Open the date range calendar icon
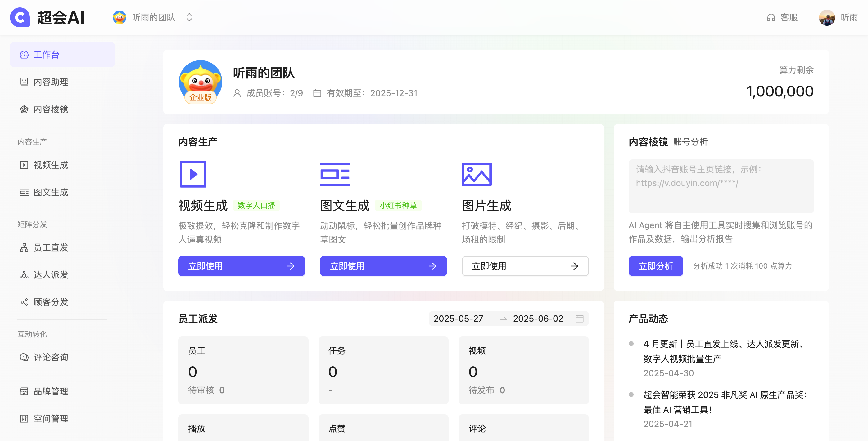This screenshot has height=441, width=868. point(580,318)
